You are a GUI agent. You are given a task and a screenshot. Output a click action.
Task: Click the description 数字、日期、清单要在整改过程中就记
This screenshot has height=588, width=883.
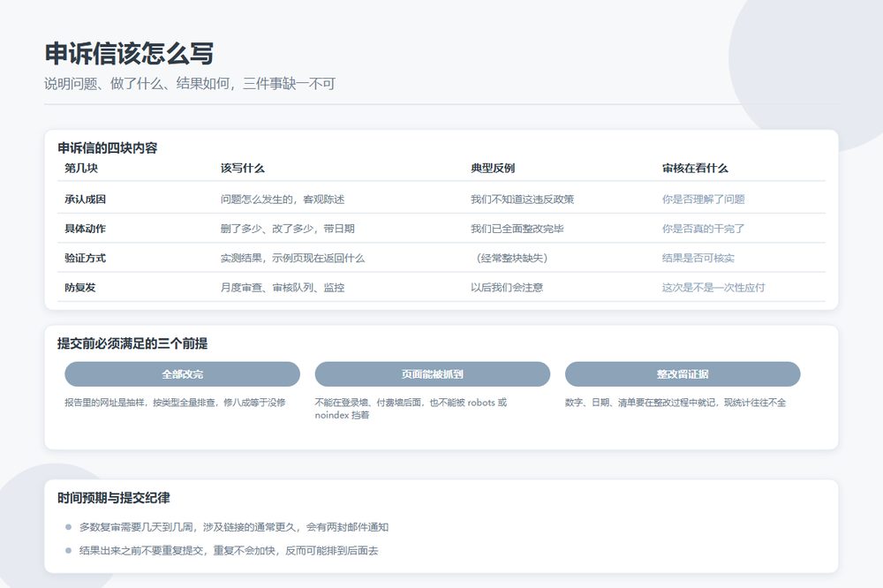[675, 402]
